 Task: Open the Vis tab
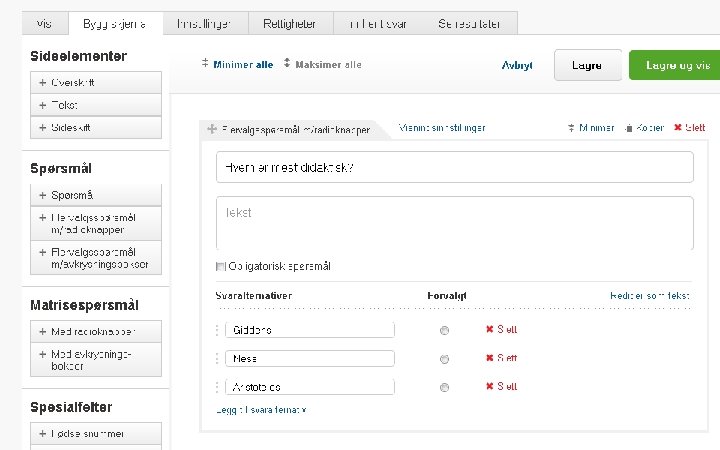pos(44,23)
